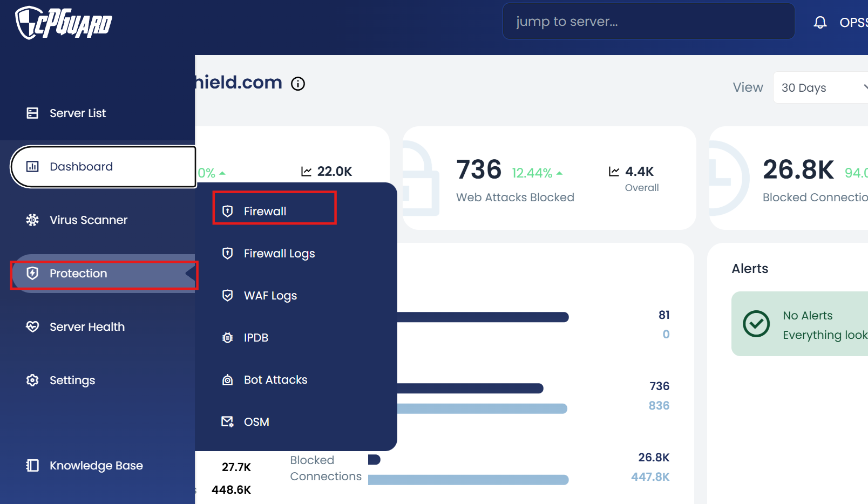Viewport: 868px width, 504px height.
Task: Click the Protection shield icon
Action: click(32, 273)
